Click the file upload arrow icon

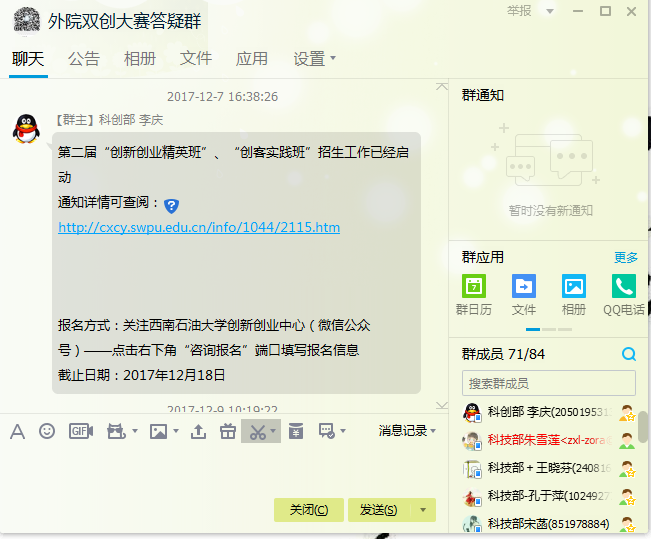[198, 431]
